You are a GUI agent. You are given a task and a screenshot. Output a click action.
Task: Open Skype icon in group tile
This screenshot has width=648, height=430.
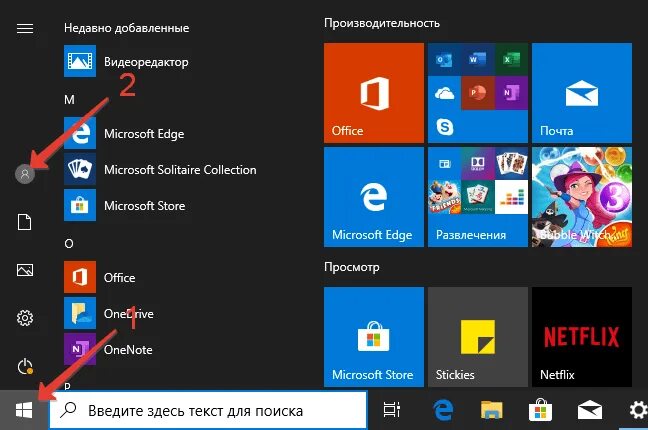444,127
